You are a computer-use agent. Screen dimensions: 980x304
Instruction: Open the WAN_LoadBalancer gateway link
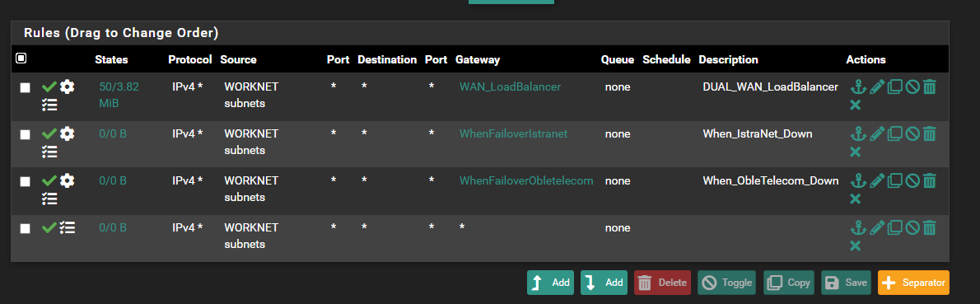pos(510,87)
